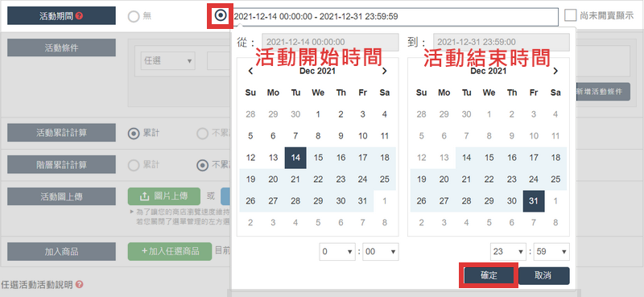Select December 31 in end calendar
The width and height of the screenshot is (644, 297).
tap(534, 201)
